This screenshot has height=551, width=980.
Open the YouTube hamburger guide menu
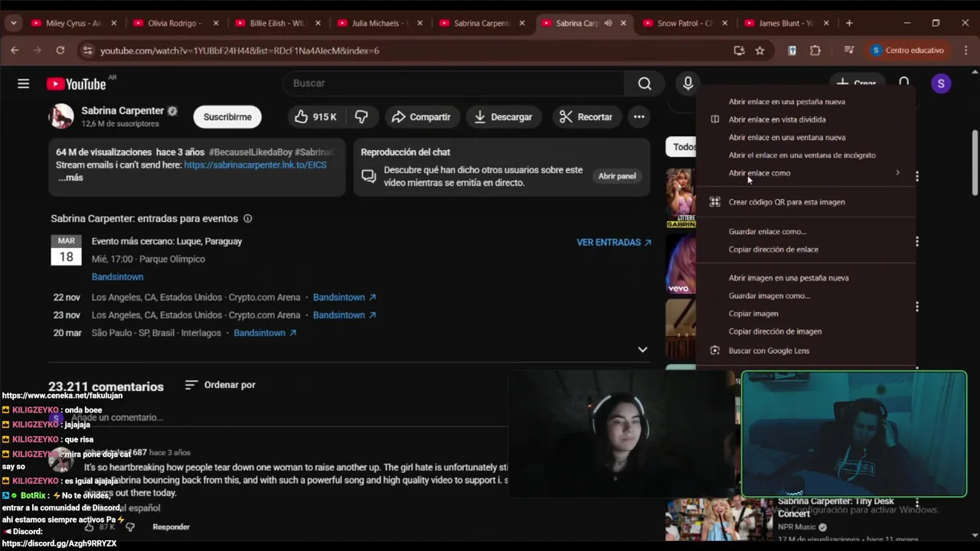click(x=23, y=83)
